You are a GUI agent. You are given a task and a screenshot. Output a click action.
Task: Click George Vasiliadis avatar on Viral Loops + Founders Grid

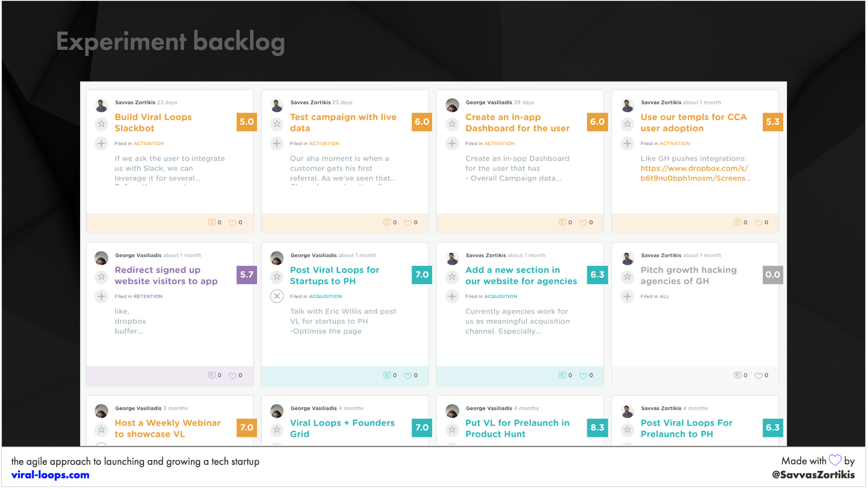[x=277, y=411]
